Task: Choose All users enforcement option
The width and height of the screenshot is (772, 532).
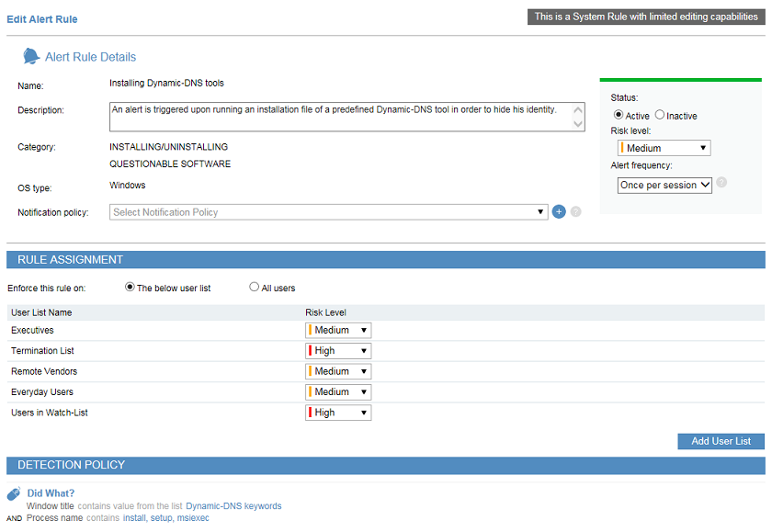Action: click(255, 288)
